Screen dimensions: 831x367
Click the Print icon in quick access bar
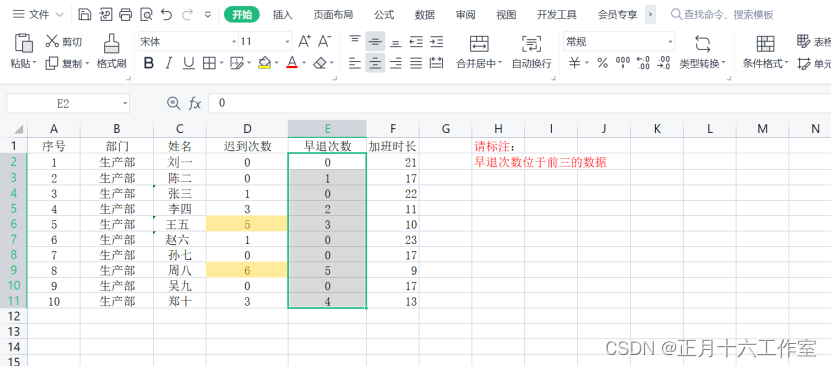pyautogui.click(x=126, y=14)
